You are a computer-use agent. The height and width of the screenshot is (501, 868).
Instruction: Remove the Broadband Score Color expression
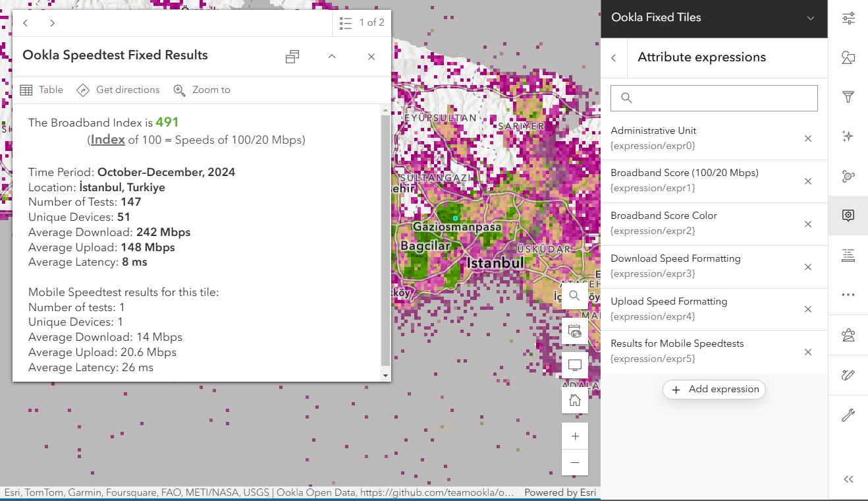(x=808, y=224)
